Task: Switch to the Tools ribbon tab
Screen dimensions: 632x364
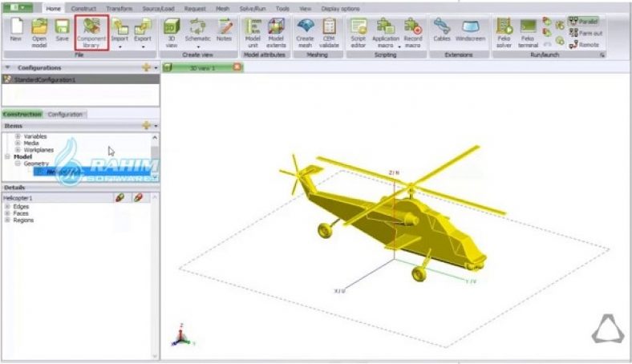Action: [282, 9]
